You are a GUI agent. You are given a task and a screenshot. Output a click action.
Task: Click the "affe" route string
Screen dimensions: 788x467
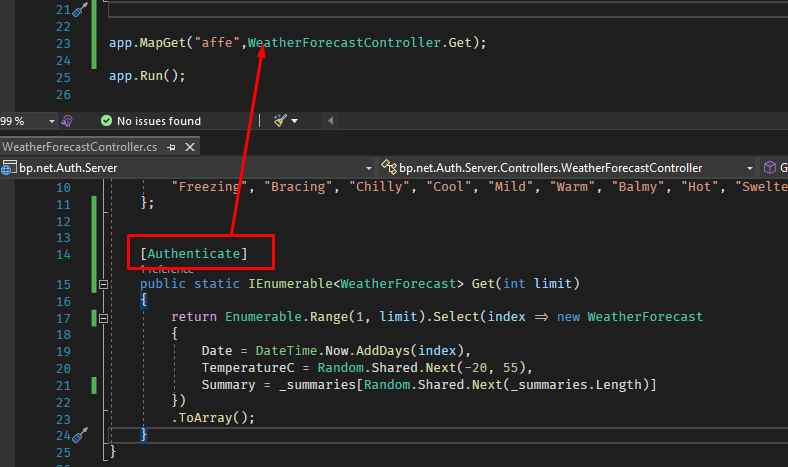click(217, 43)
